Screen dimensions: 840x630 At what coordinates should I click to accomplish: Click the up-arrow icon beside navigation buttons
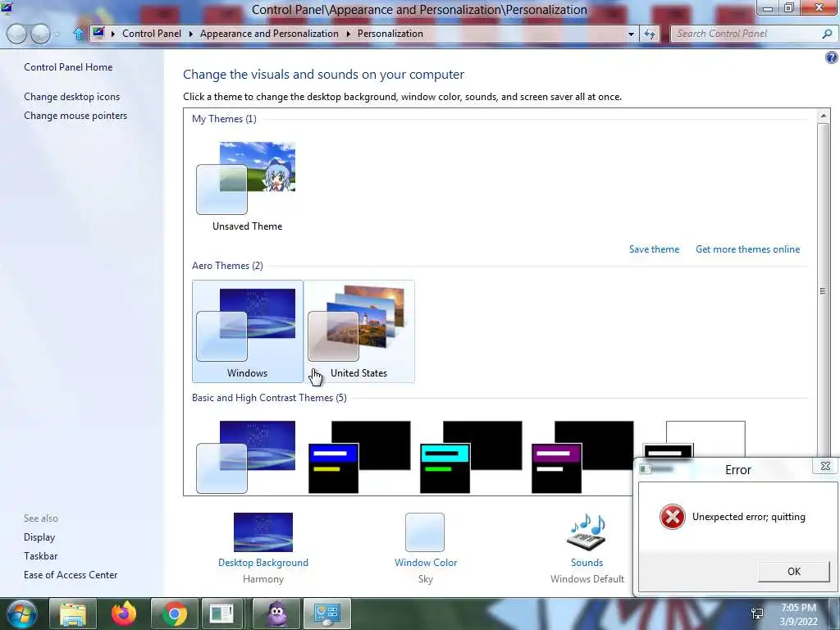[79, 34]
